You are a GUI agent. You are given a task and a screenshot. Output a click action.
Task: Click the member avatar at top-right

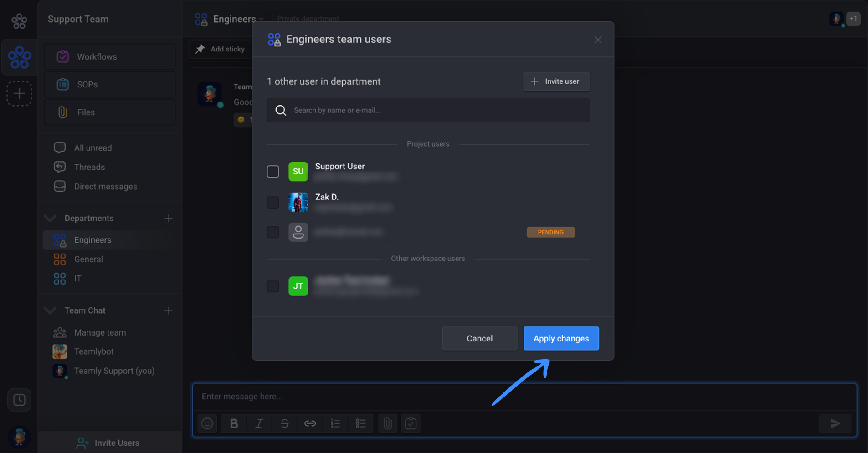click(x=837, y=19)
